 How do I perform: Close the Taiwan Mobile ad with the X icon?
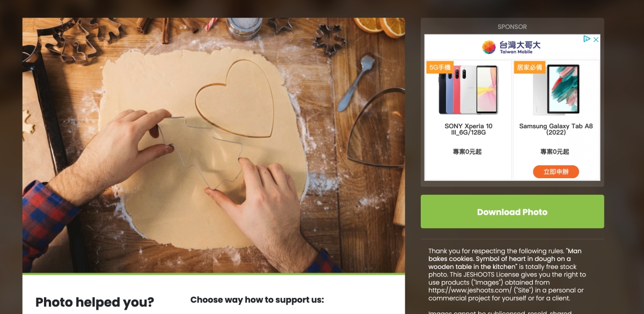[596, 39]
